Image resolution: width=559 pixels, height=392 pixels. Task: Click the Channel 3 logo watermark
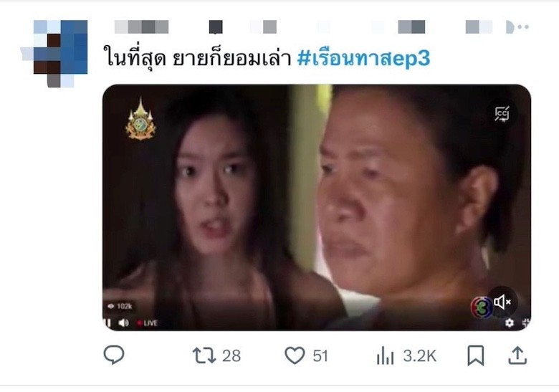click(481, 307)
